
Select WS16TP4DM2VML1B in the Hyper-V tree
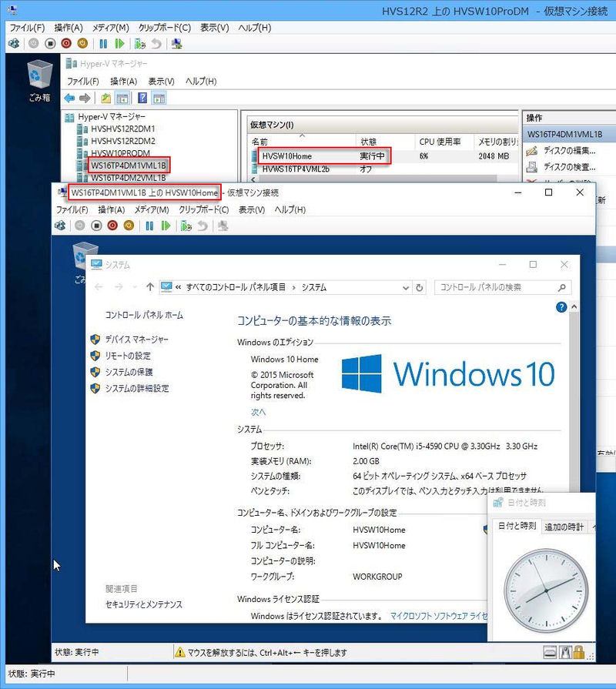(x=129, y=178)
